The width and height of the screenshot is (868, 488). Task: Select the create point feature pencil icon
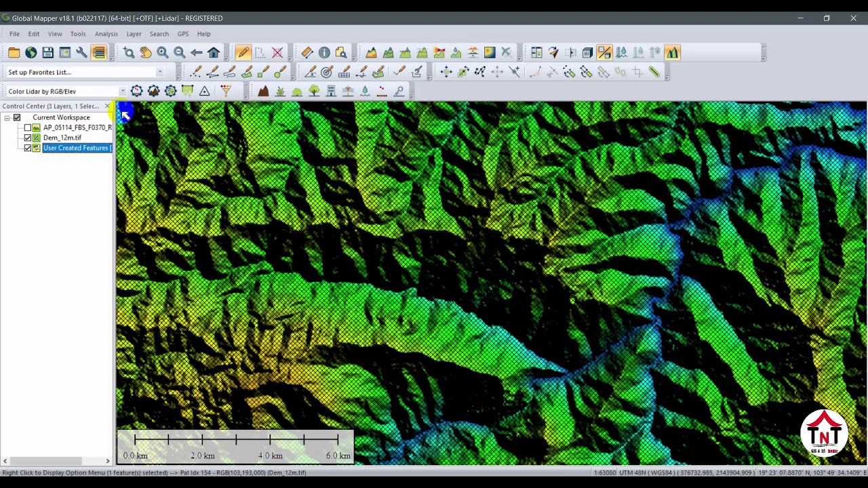pos(196,72)
